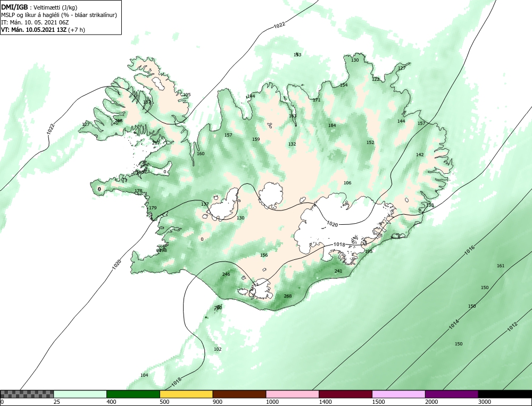The width and height of the screenshot is (532, 406).
Task: Click the legend scale label "400"
Action: tap(111, 402)
